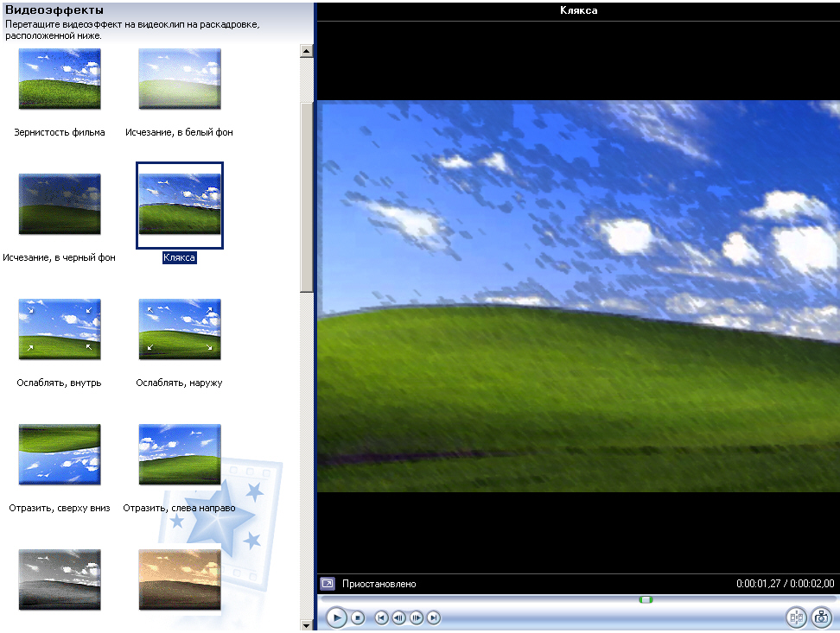Select the sepia-toned effect thumbnail
The image size is (840, 633).
coord(180,579)
